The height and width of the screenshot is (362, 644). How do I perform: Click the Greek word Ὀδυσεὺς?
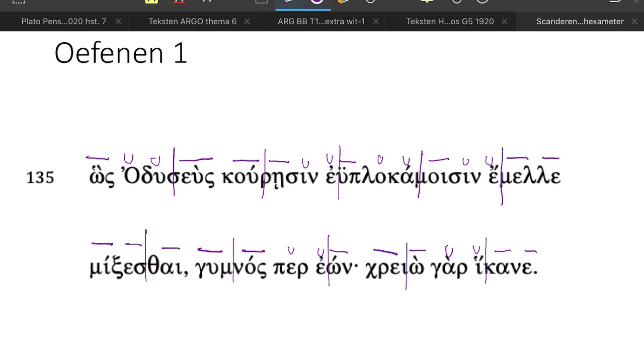(169, 176)
